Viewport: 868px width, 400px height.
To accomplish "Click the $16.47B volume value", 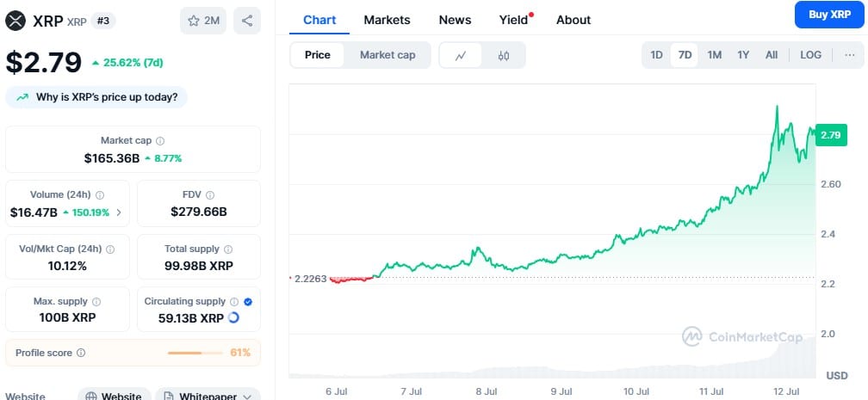I will tap(34, 212).
